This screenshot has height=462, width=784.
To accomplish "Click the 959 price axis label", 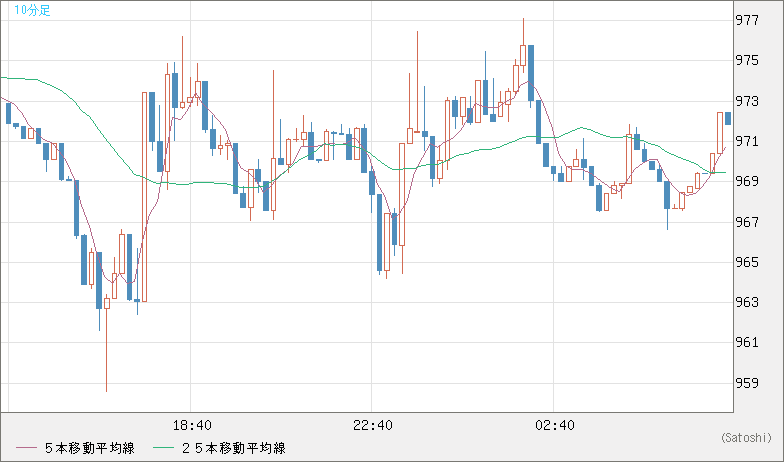I will (747, 383).
